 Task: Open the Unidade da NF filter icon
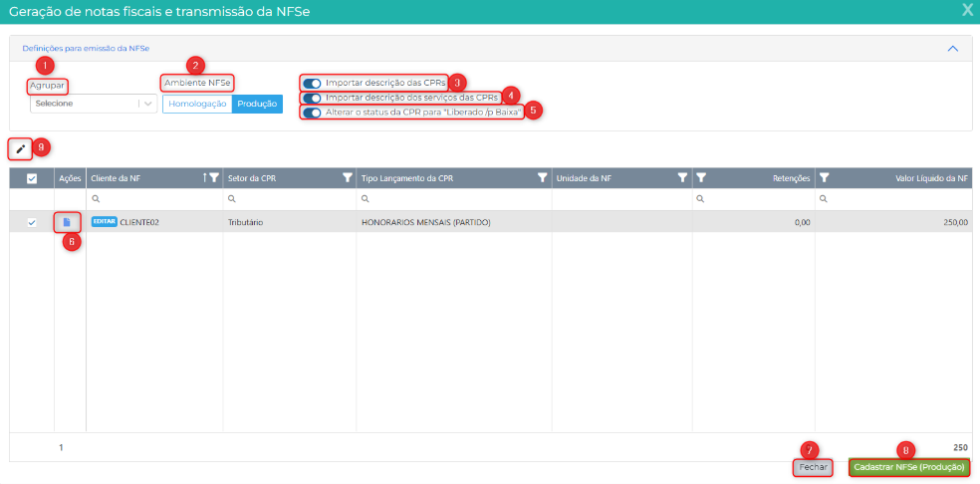683,178
